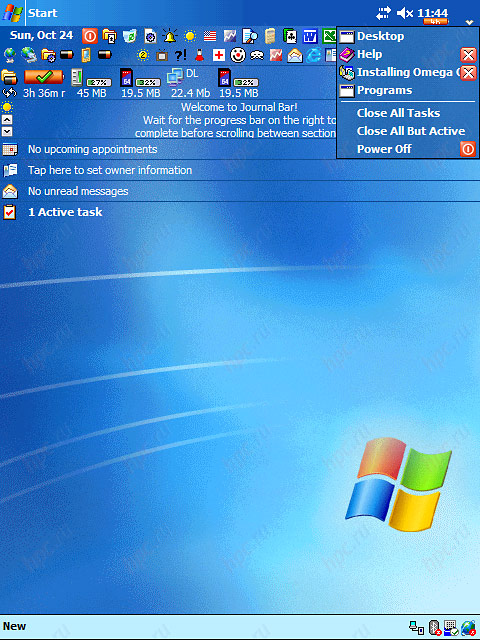Choose Close All But Active

pos(411,131)
